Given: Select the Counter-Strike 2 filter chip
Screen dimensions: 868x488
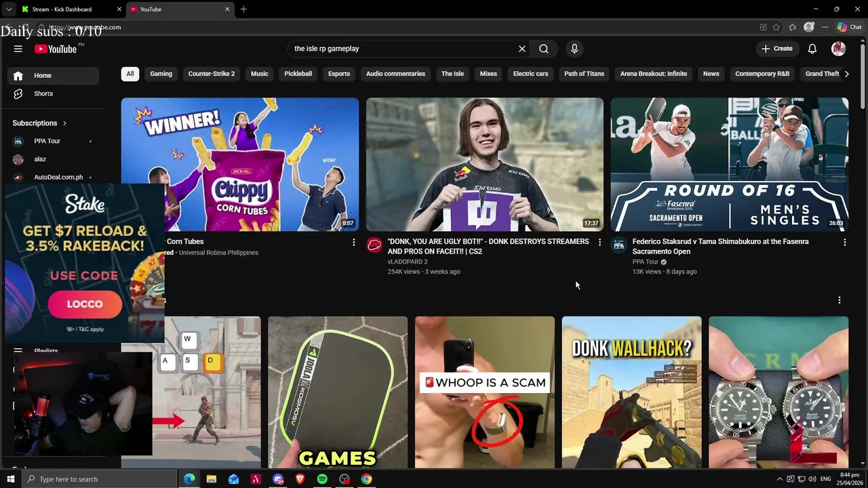Looking at the screenshot, I should pos(212,74).
